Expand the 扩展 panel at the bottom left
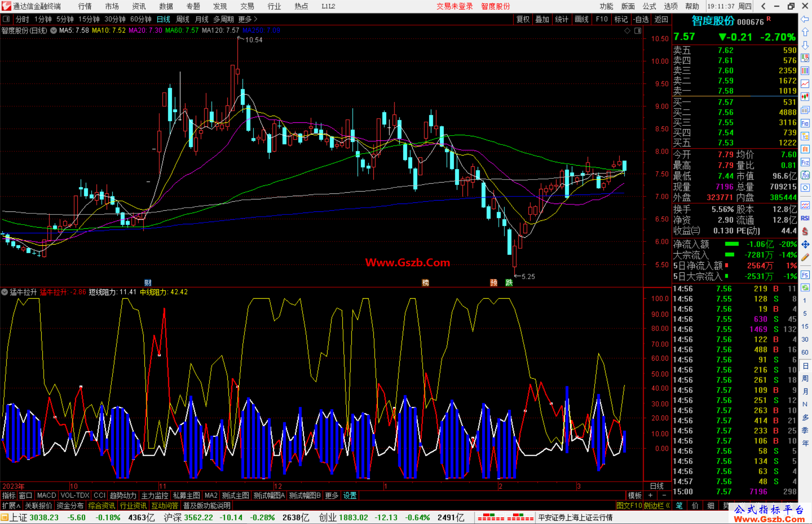Image resolution: width=812 pixels, height=524 pixels. tap(11, 506)
